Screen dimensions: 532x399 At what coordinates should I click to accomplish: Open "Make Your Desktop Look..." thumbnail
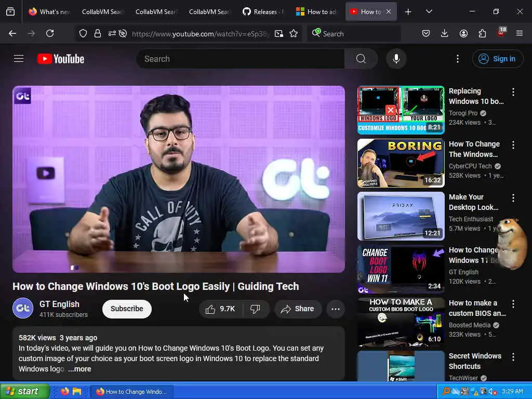pos(401,216)
